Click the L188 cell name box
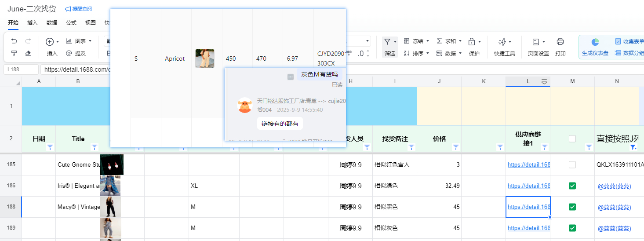Image resolution: width=644 pixels, height=241 pixels. pyautogui.click(x=21, y=69)
